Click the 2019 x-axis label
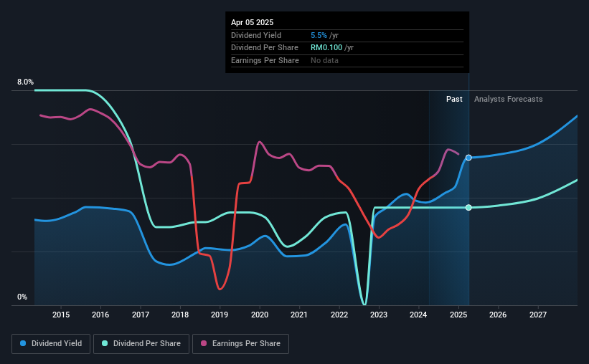 pos(220,315)
